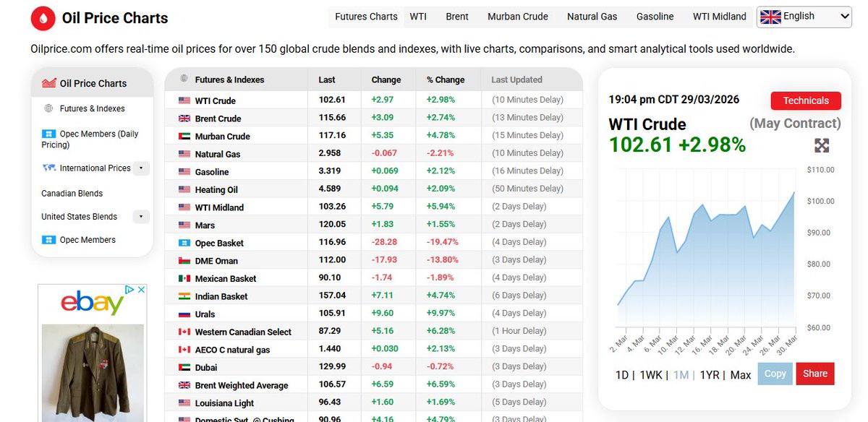Click the Mars blend row name
Image resolution: width=868 pixels, height=422 pixels.
click(x=205, y=225)
